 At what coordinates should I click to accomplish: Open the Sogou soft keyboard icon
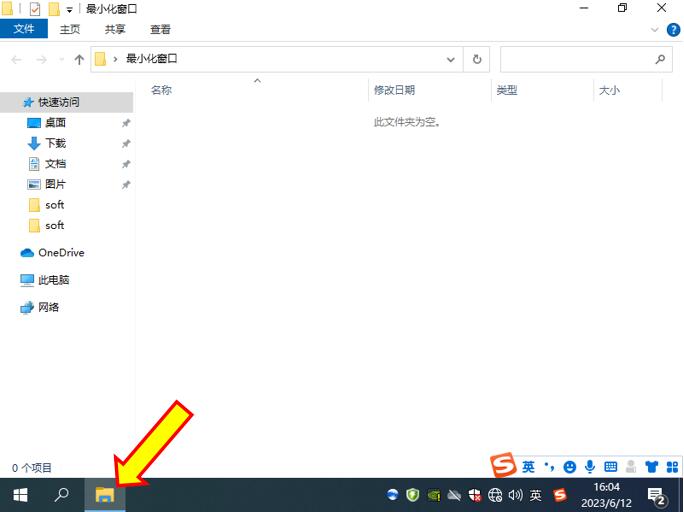coord(610,467)
